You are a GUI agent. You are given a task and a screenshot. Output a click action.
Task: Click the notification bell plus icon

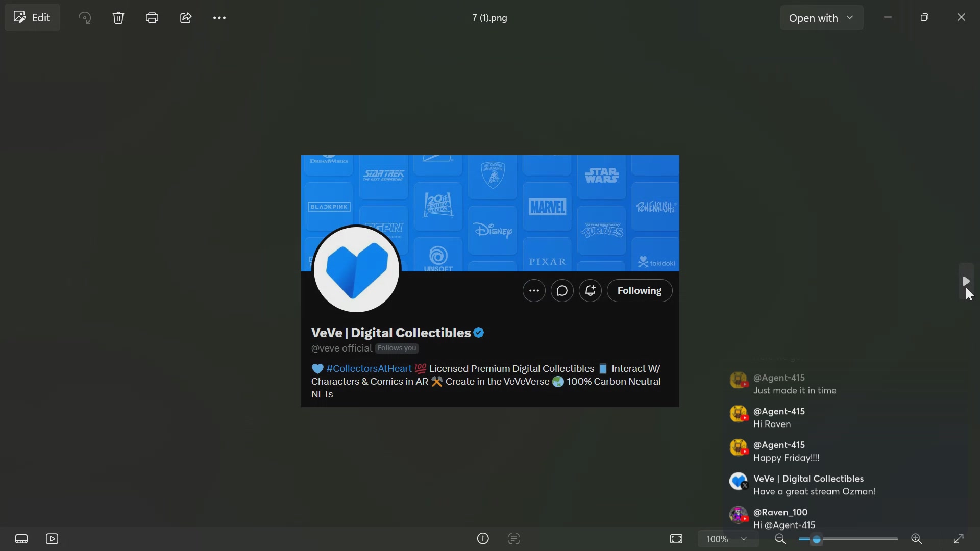(x=591, y=291)
